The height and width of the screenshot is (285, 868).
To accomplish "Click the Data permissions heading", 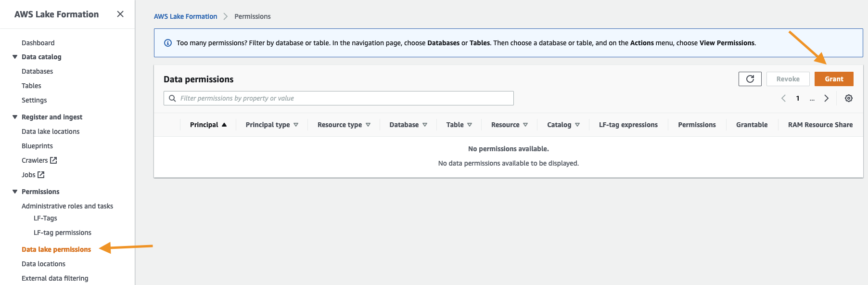I will tap(198, 79).
